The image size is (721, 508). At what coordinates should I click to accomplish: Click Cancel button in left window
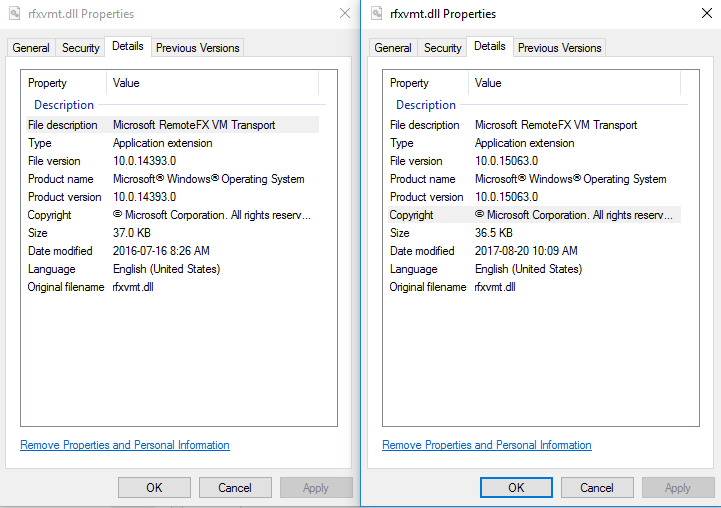[235, 487]
